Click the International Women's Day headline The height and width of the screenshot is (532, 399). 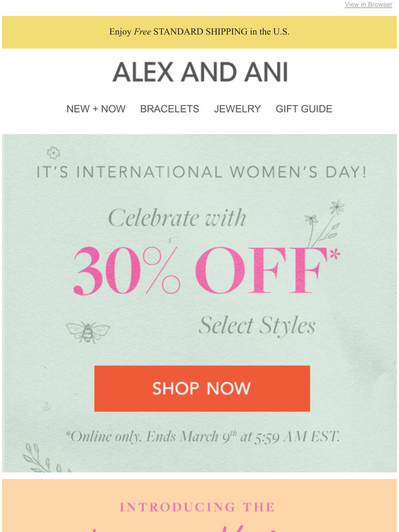(x=202, y=172)
